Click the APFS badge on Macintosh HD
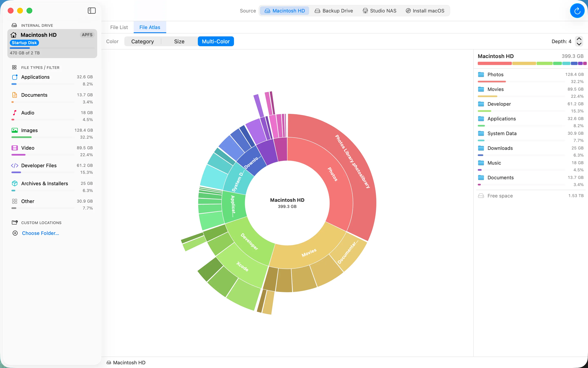This screenshot has height=368, width=588. [87, 35]
